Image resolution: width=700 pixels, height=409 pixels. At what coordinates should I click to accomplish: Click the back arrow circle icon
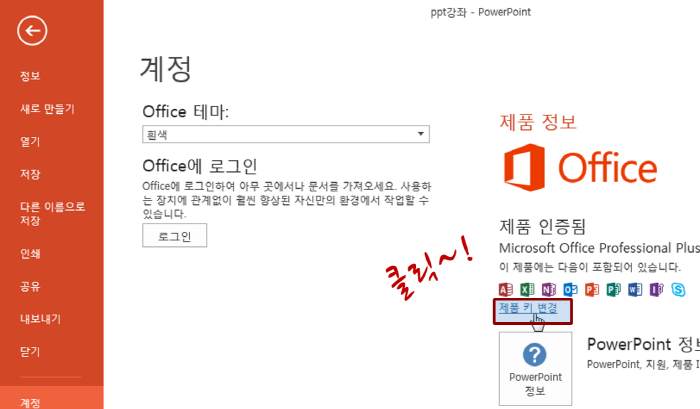[32, 31]
